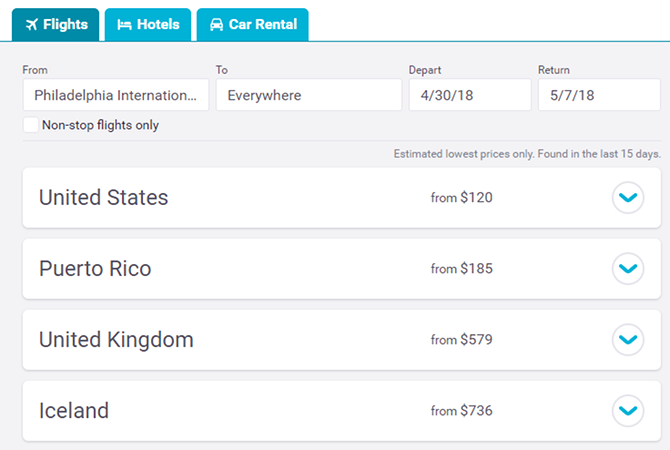This screenshot has width=670, height=450.
Task: Expand the Puerto Rico chevron
Action: pos(627,269)
